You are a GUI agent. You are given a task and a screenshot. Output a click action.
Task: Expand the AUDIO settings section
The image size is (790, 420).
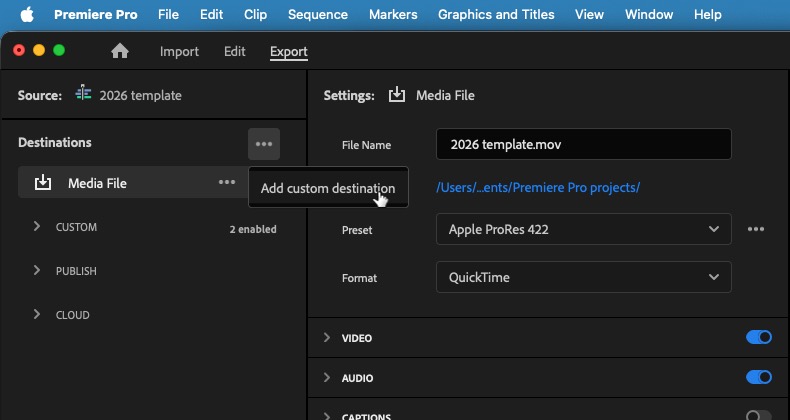coord(326,377)
